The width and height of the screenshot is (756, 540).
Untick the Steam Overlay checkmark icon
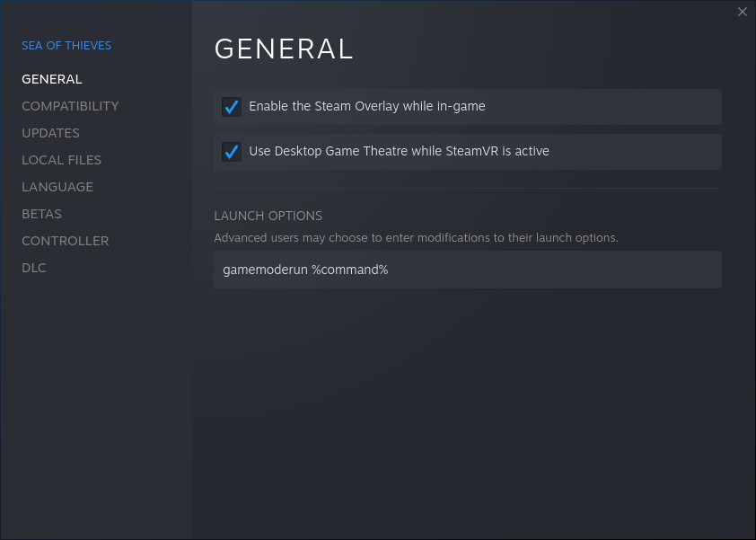[232, 107]
